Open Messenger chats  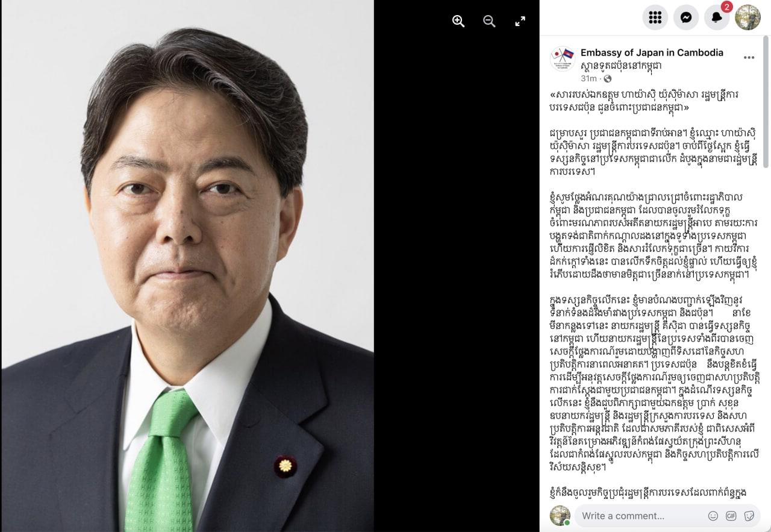pos(685,17)
